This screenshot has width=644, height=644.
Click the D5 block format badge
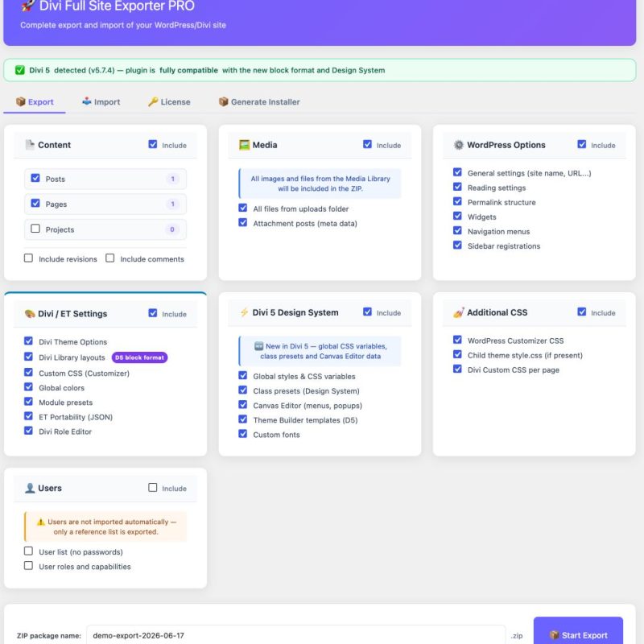139,357
